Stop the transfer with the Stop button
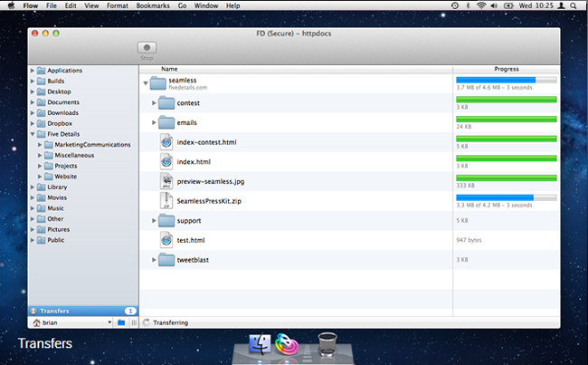Screen dimensions: 588x365 pos(147,48)
